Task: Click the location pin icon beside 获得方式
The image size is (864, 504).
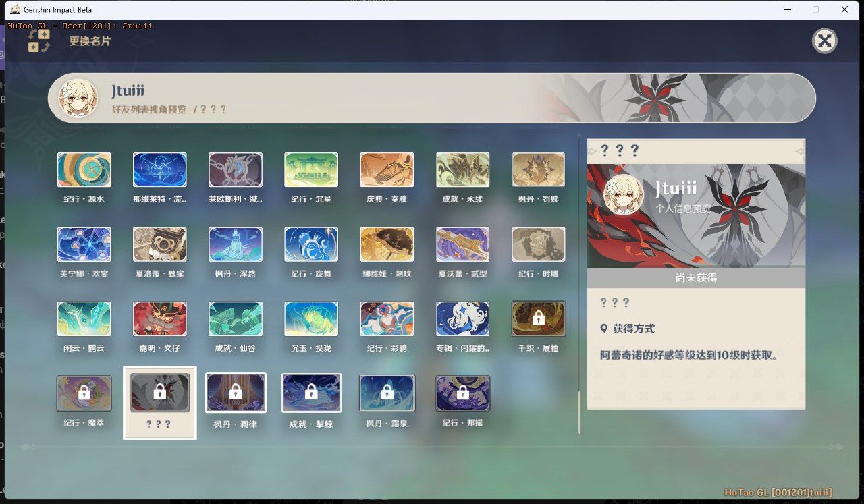Action: (604, 329)
